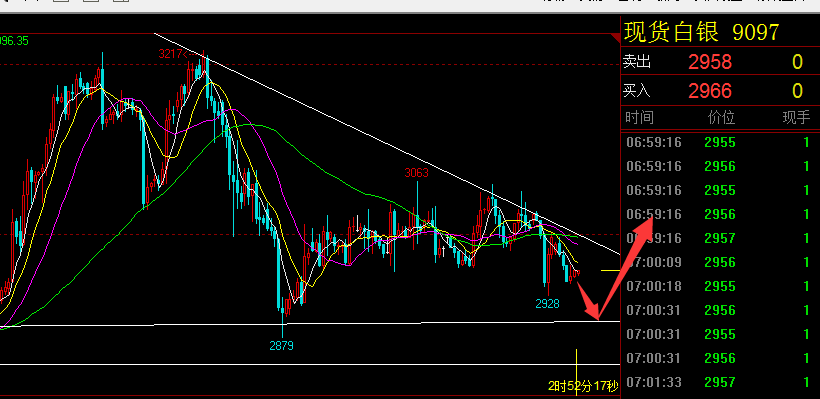
Task: Click the 买入 buy price 2966
Action: [710, 91]
